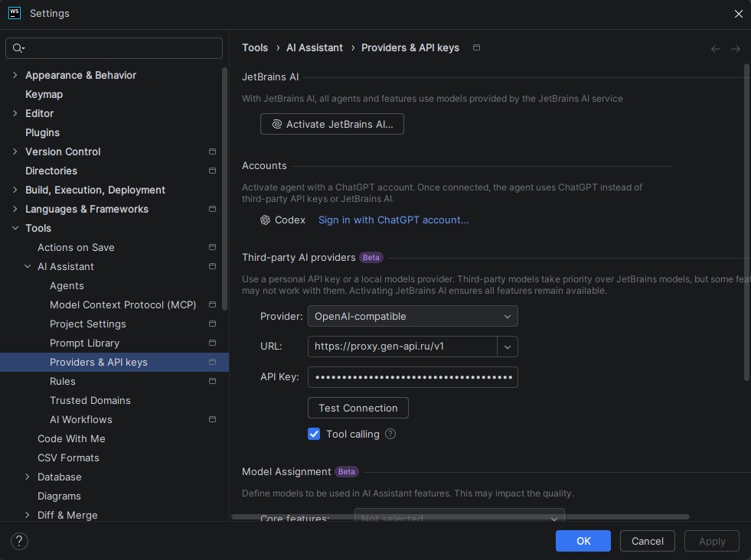Navigate forward with the right arrow icon

[x=736, y=48]
